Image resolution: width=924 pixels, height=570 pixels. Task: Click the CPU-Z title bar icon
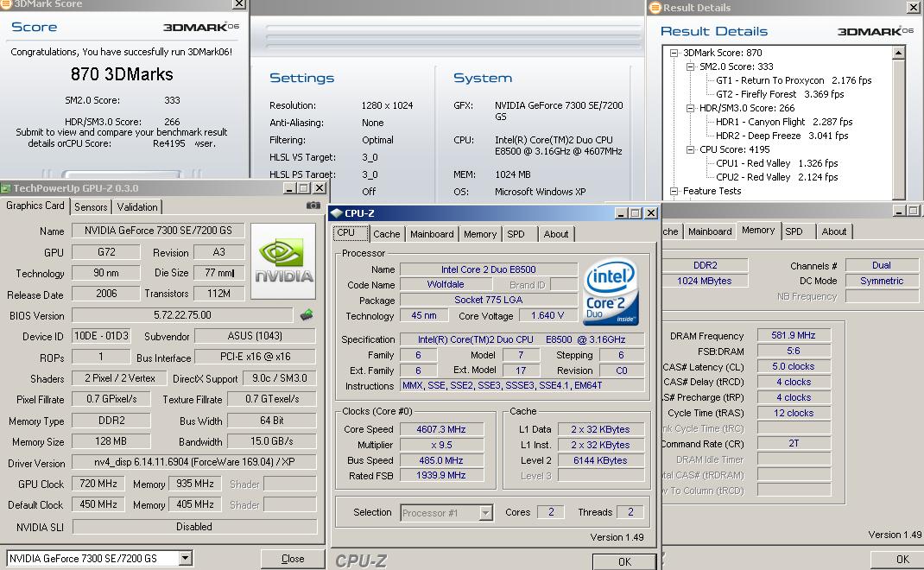pos(337,213)
